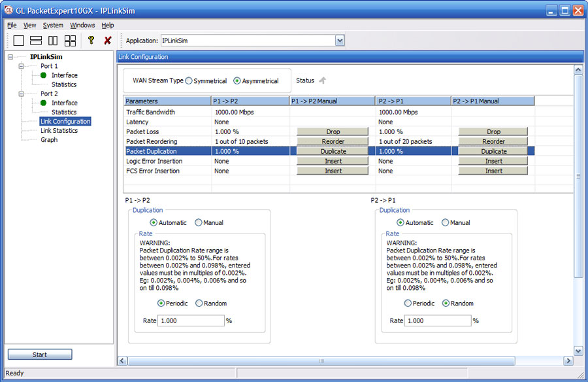Select the Packet Reordering parameter row
The width and height of the screenshot is (588, 382).
pos(329,141)
